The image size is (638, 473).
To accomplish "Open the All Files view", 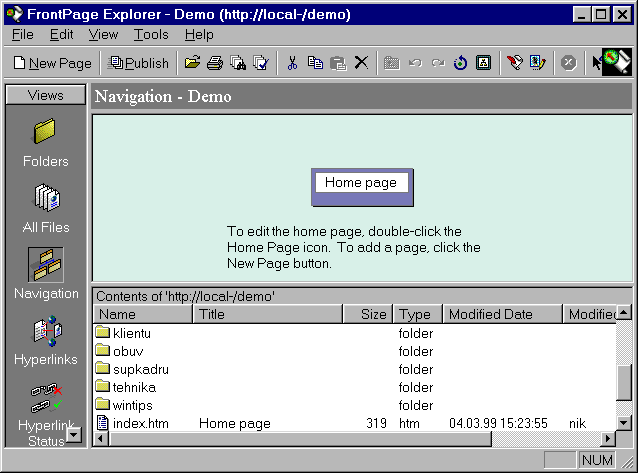I will pos(46,208).
